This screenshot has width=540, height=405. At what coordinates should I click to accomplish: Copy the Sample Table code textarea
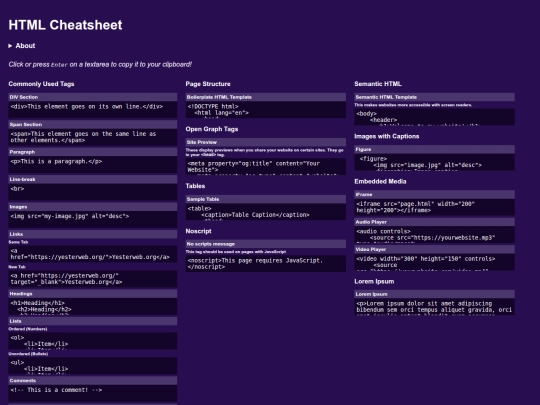[266, 212]
